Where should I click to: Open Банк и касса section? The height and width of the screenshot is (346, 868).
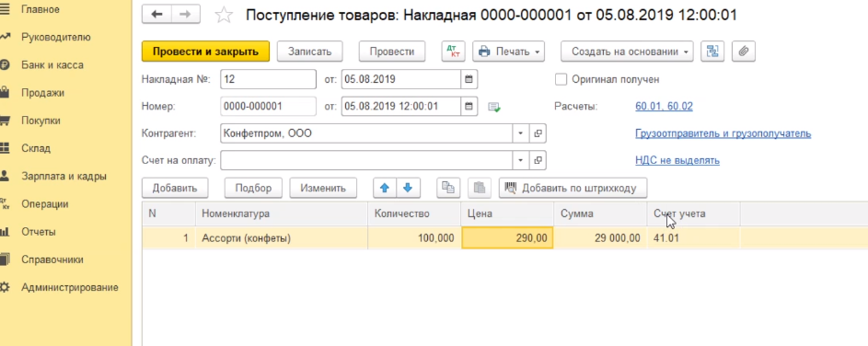tap(52, 64)
